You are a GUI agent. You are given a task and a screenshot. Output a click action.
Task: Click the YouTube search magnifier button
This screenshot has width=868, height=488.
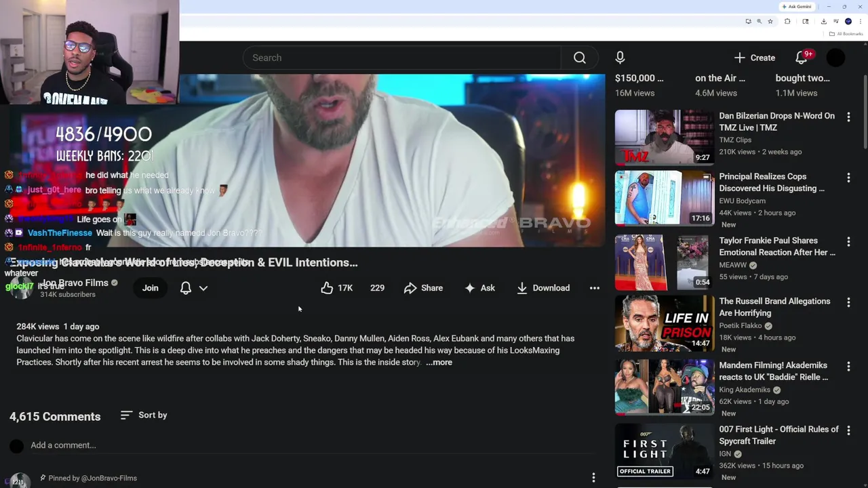pos(580,58)
